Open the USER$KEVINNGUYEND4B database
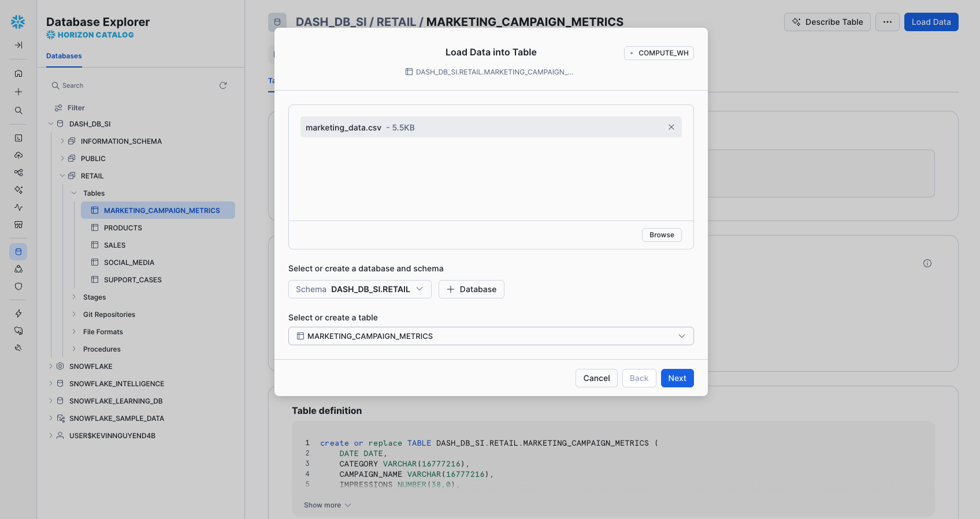Viewport: 980px width, 519px height. point(112,436)
